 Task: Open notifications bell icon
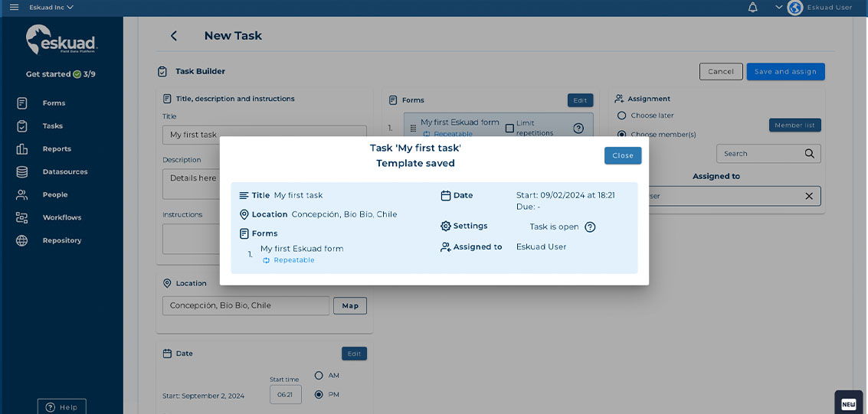[x=752, y=8]
